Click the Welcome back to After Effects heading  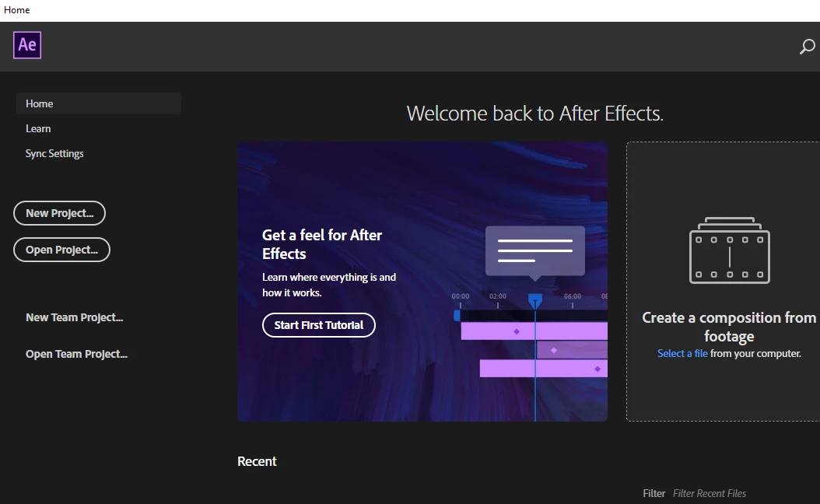pos(535,114)
